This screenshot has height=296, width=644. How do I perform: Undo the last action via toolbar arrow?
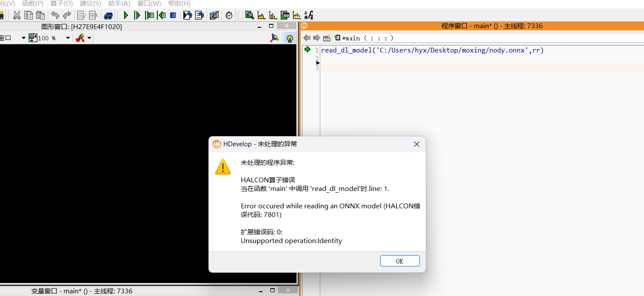[55, 15]
